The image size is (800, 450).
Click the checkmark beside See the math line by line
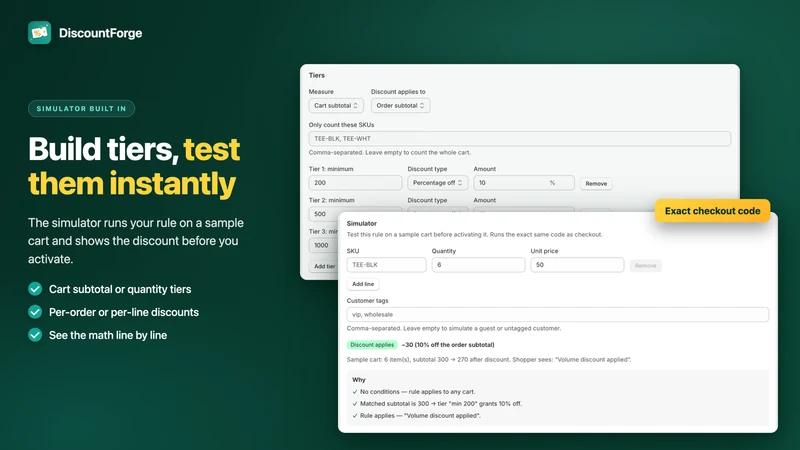point(35,335)
